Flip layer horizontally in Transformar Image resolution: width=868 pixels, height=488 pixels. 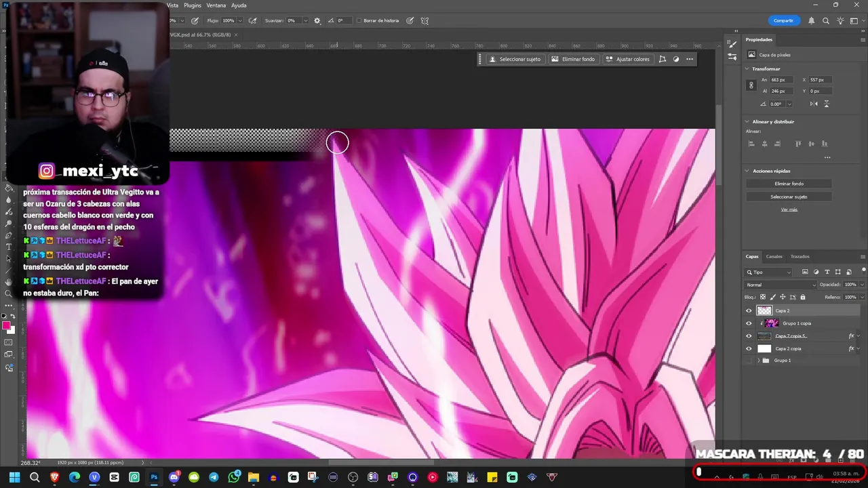coord(814,104)
